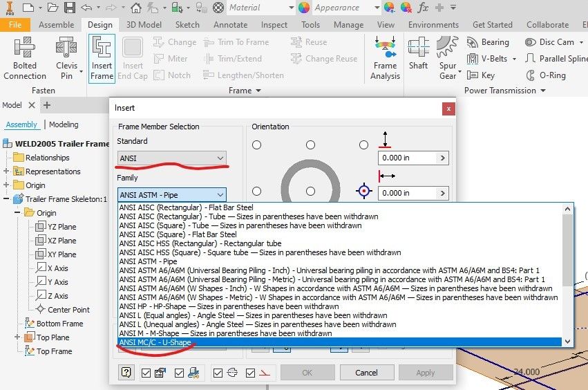Expand the Representations tree node
Image resolution: width=588 pixels, height=390 pixels.
6,171
